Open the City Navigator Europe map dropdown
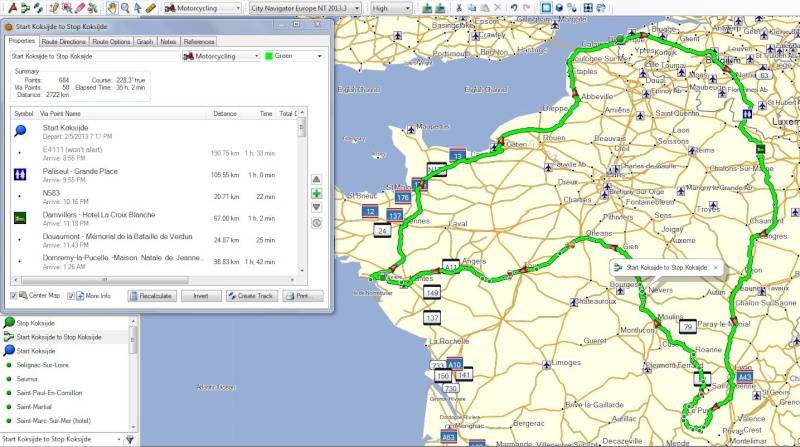Viewport: 800px width, 447px height. (x=305, y=8)
